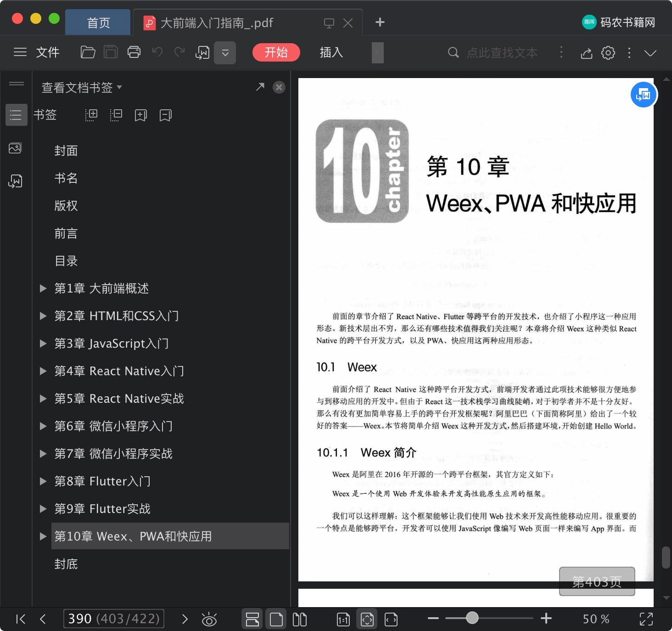
Task: Open the thumbnails sidebar icon
Action: [x=15, y=148]
